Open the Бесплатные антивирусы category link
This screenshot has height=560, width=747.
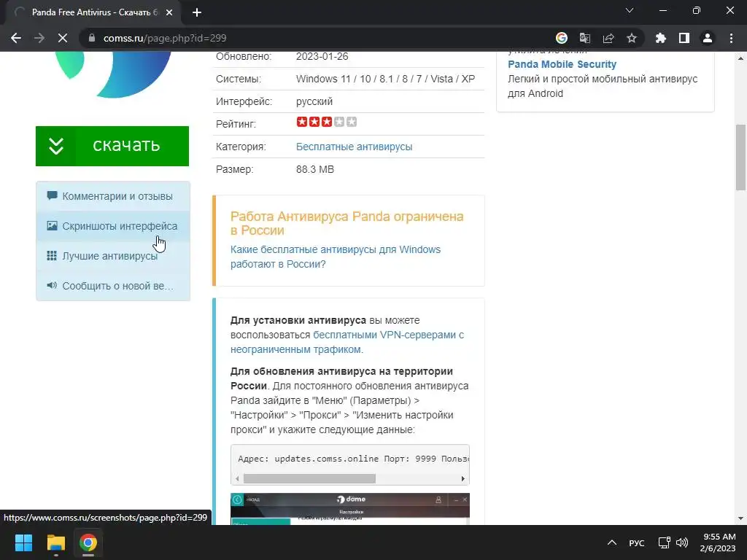coord(354,147)
